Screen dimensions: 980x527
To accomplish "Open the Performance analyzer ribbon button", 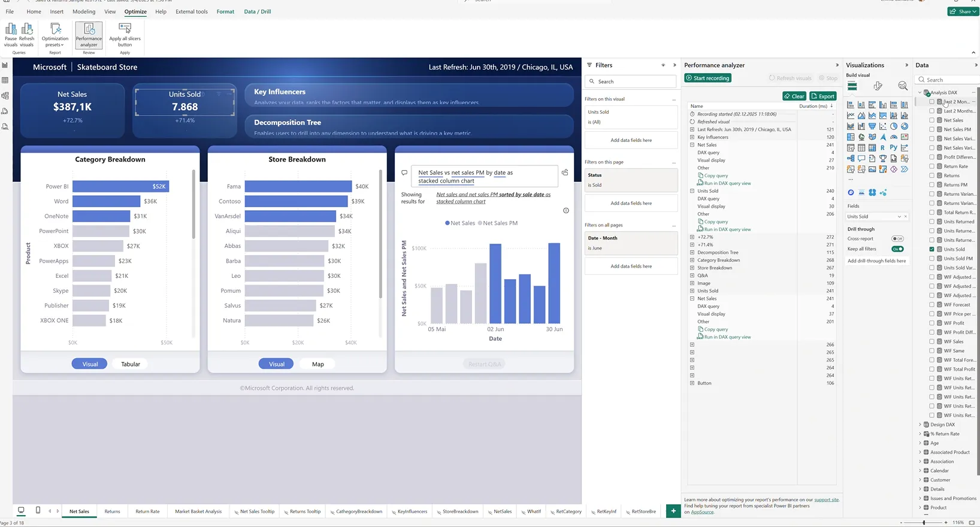I will pos(89,35).
